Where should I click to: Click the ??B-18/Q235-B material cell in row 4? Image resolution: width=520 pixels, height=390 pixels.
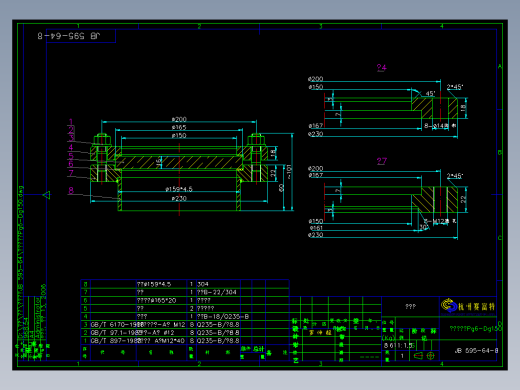click(223, 316)
